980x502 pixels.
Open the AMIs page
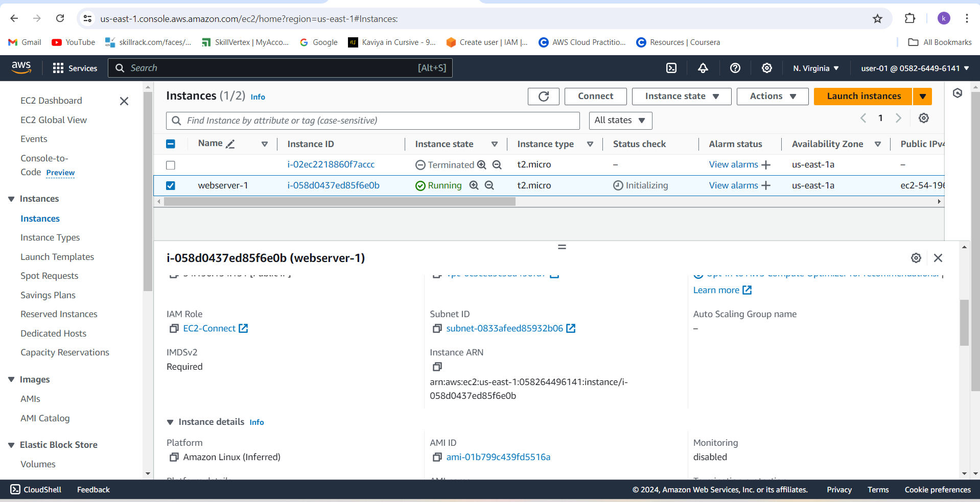[30, 399]
